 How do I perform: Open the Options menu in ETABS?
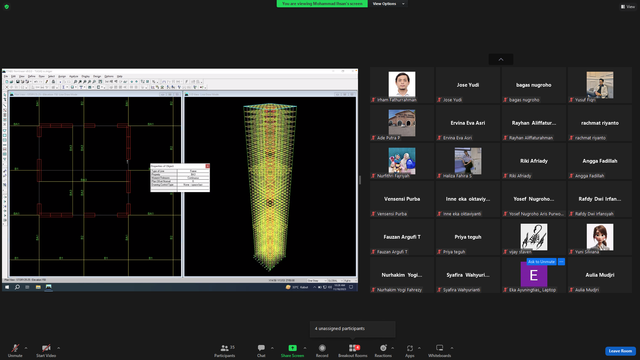pyautogui.click(x=109, y=76)
